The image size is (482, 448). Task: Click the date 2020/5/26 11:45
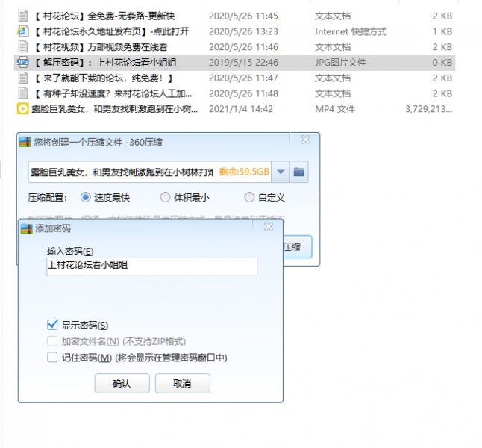coord(243,16)
